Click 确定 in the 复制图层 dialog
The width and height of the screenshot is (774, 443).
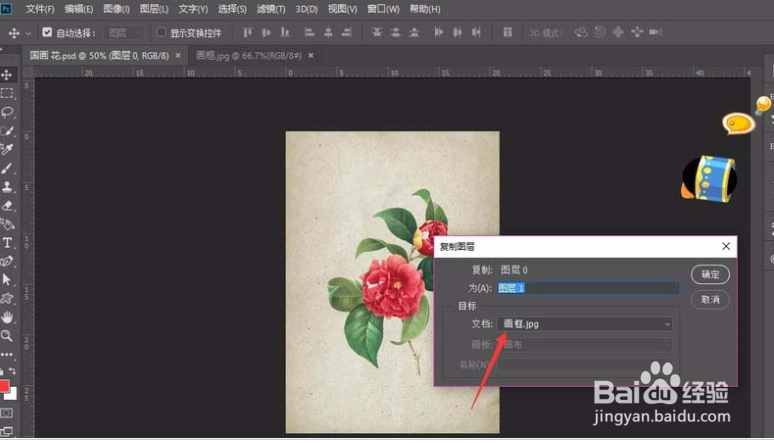710,275
